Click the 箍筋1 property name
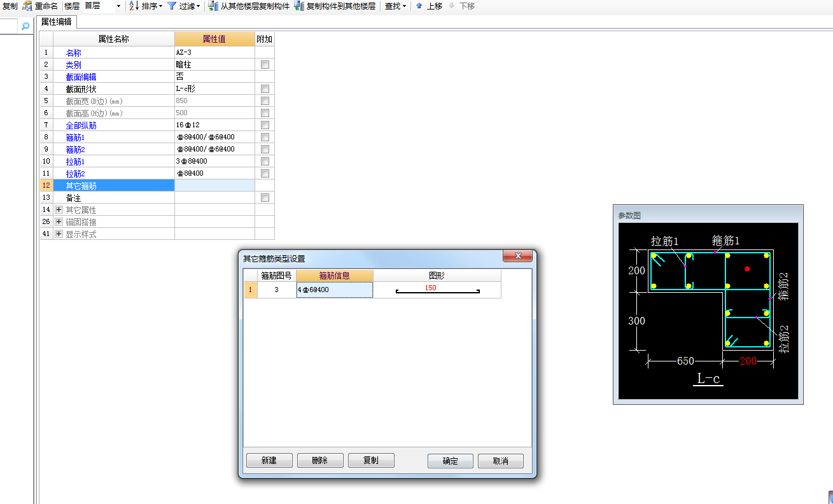This screenshot has width=833, height=504. point(75,137)
